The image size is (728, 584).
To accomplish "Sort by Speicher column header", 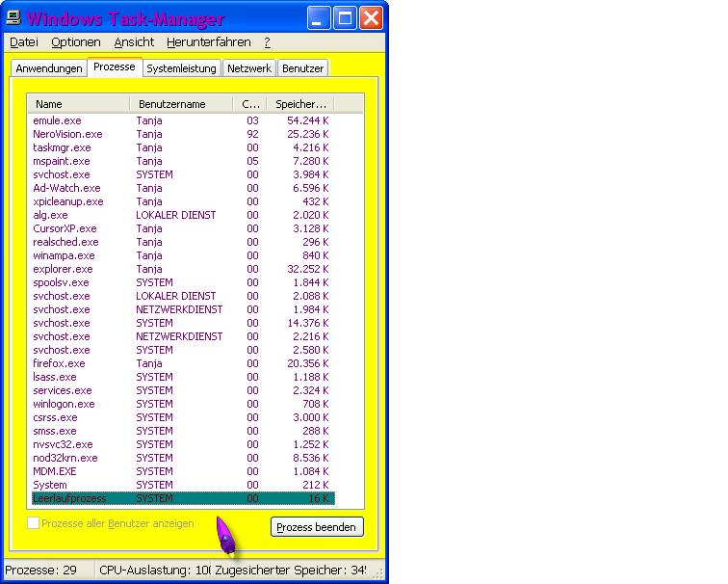I will [x=300, y=104].
